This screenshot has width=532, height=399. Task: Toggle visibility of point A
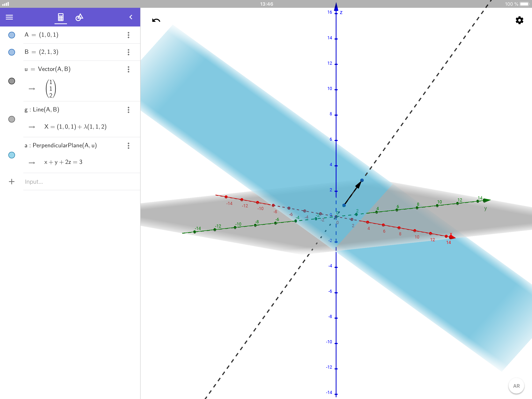pyautogui.click(x=11, y=35)
